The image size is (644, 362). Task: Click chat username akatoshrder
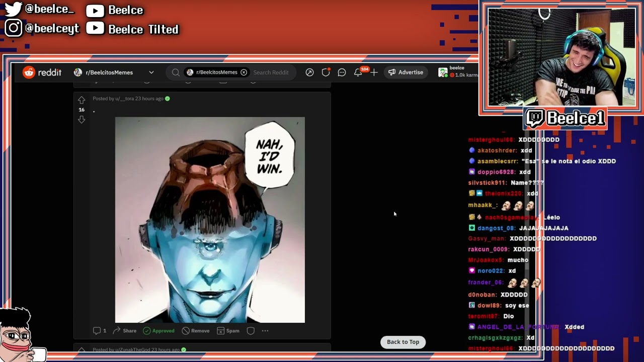pos(497,150)
